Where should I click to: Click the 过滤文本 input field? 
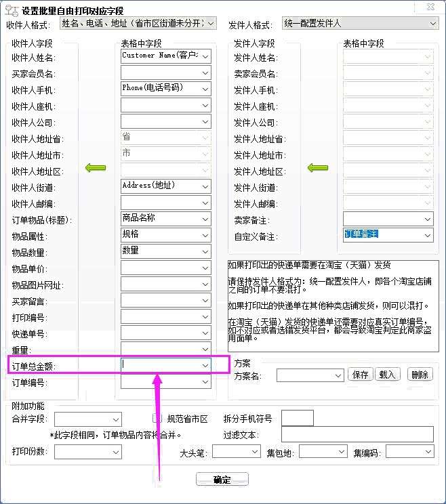click(x=358, y=434)
